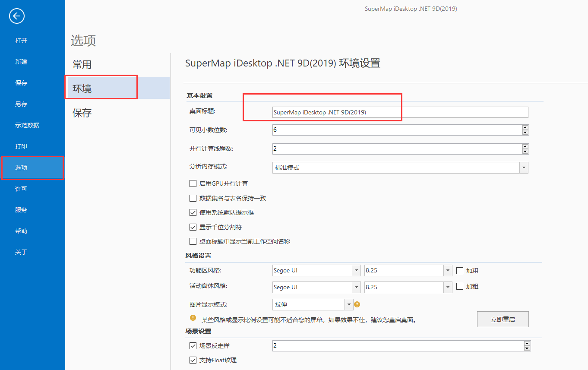Click the warning icon near restart notice
The width and height of the screenshot is (588, 370).
point(193,318)
